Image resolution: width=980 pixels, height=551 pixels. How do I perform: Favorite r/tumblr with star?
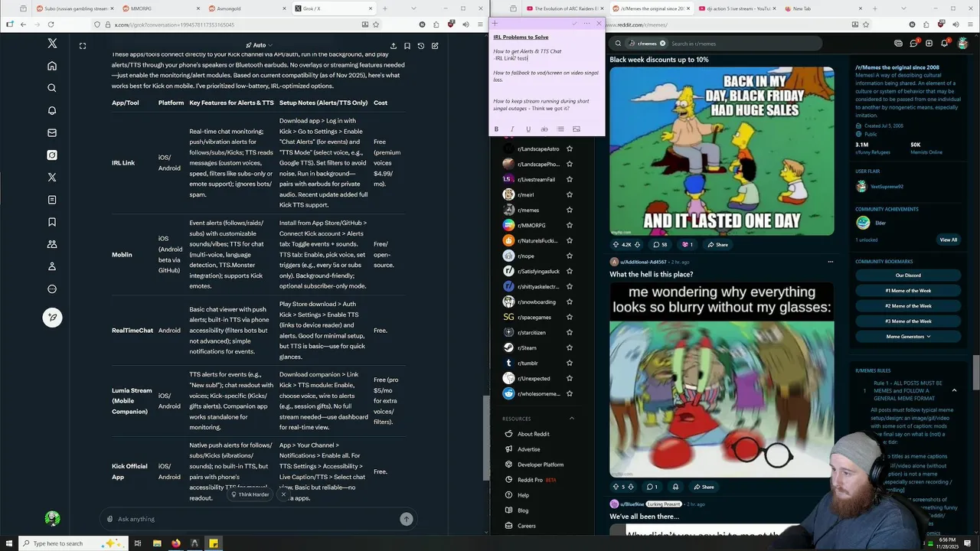[x=569, y=363]
